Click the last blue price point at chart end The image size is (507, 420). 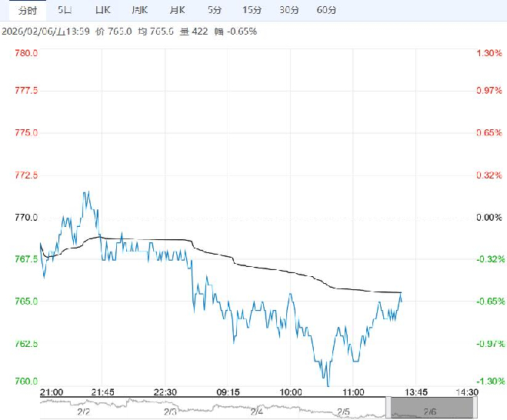401,295
